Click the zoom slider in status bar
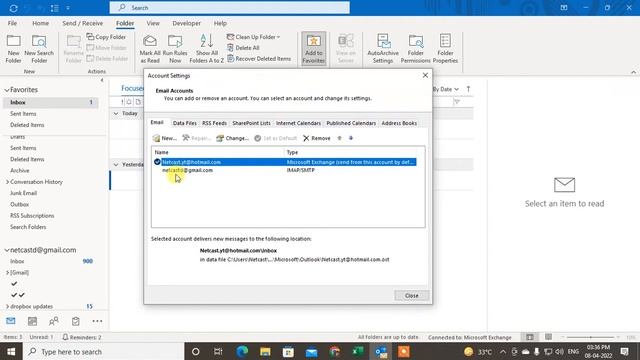Image resolution: width=640 pixels, height=360 pixels. pyautogui.click(x=590, y=337)
